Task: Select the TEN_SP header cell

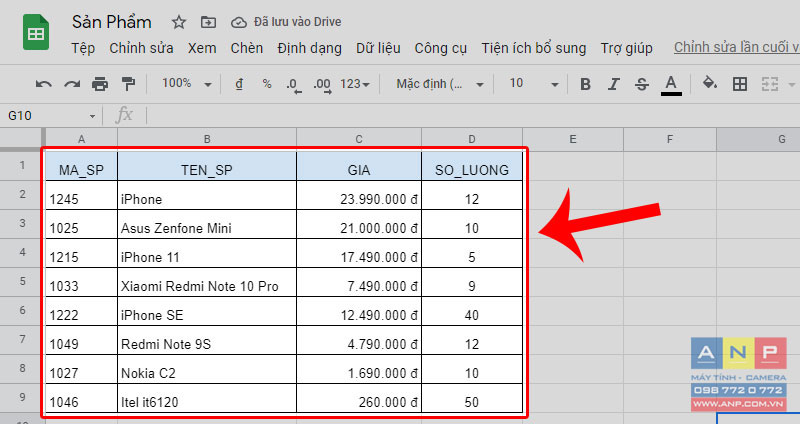Action: click(207, 166)
